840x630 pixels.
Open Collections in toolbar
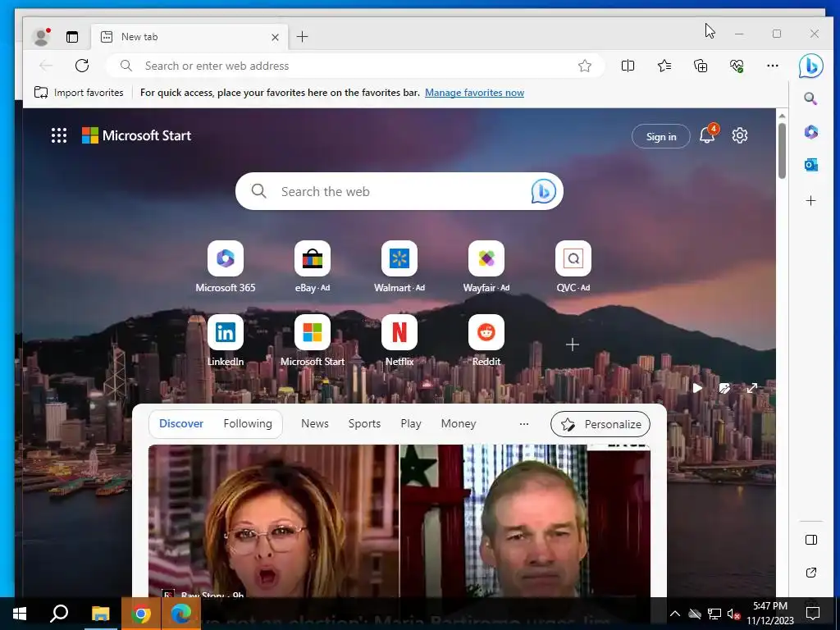(701, 66)
